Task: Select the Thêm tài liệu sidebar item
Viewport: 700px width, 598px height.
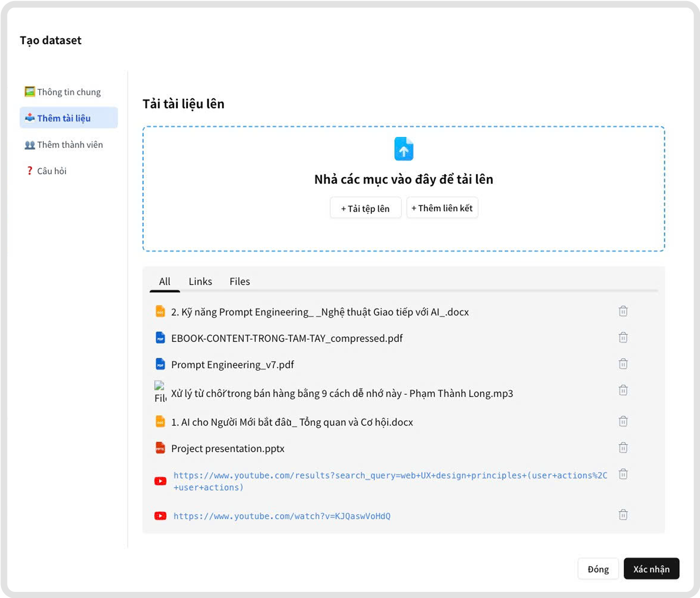Action: click(63, 117)
